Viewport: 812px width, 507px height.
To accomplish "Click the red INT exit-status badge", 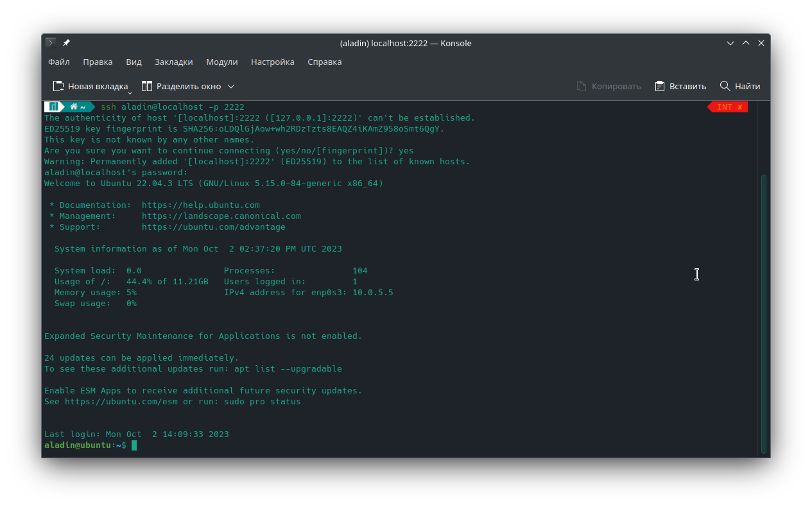I will tap(727, 107).
